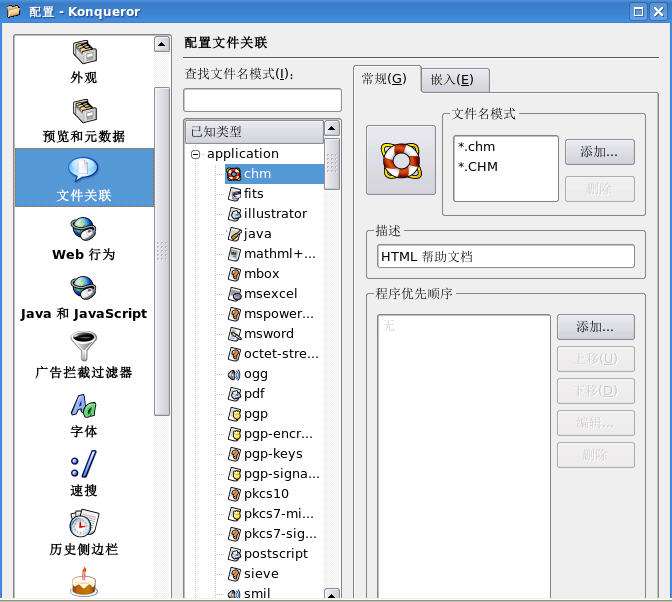Image resolution: width=672 pixels, height=602 pixels.
Task: Open the 历史侧边栏 clock icon
Action: tap(84, 523)
